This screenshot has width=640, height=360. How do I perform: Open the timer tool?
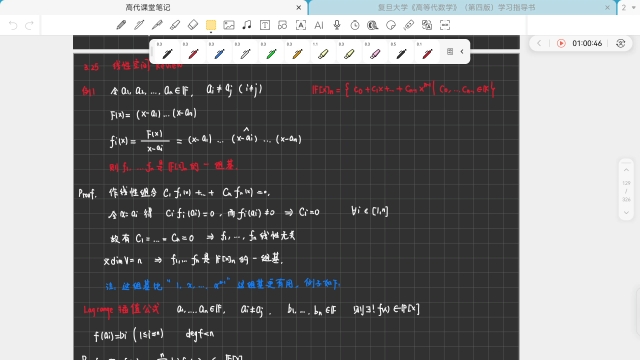(355, 25)
